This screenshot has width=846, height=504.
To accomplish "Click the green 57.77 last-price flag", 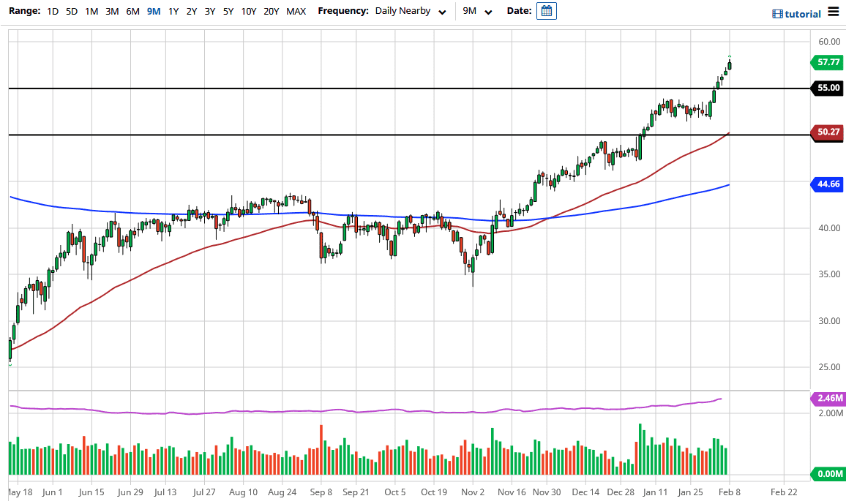I will click(828, 62).
